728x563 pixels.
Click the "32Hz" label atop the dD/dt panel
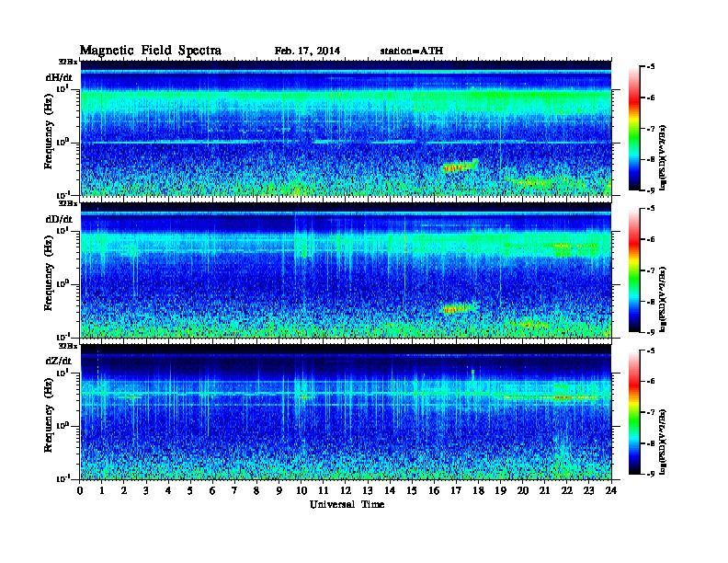point(68,203)
